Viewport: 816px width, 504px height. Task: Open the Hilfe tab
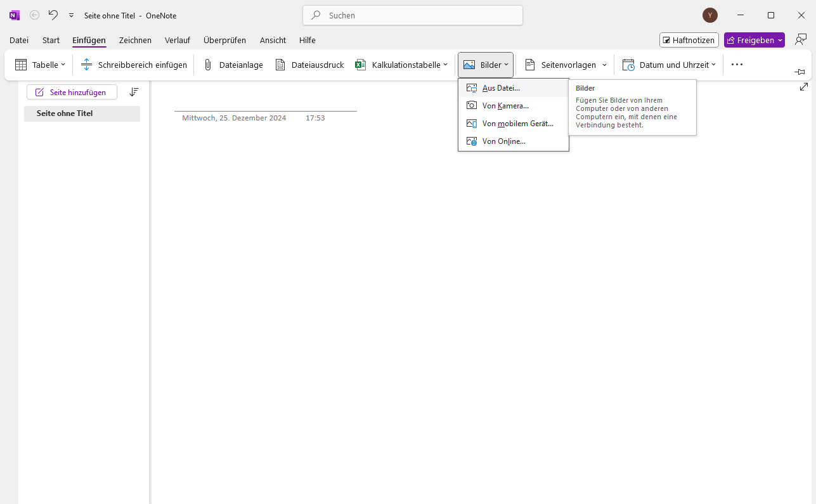(x=308, y=40)
